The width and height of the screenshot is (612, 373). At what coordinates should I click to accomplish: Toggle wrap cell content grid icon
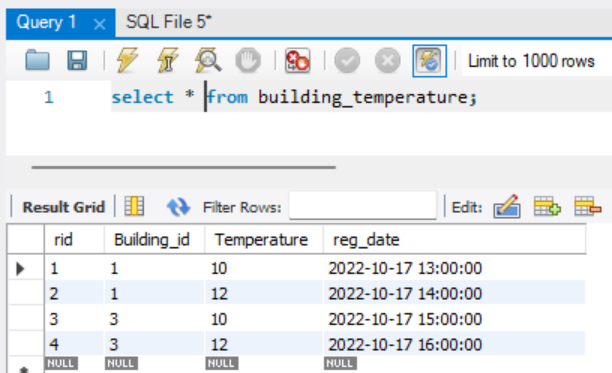pos(134,206)
